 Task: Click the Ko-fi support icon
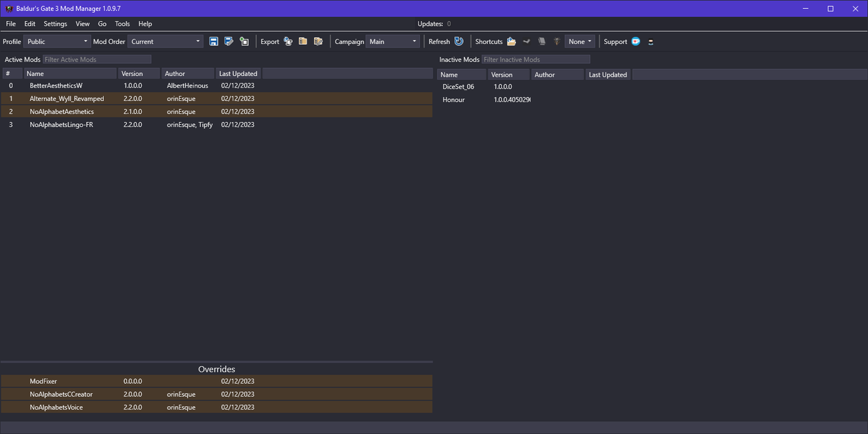[635, 41]
